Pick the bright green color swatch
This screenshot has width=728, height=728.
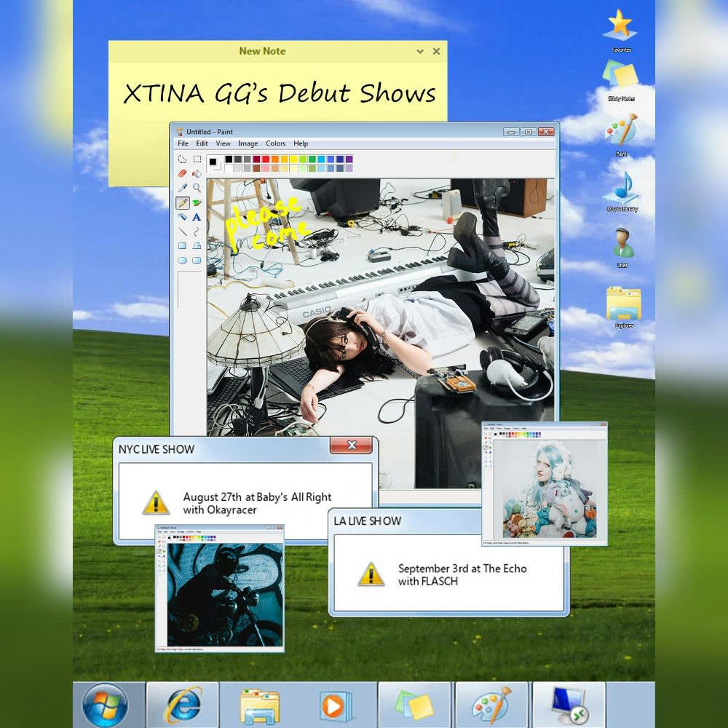click(303, 159)
